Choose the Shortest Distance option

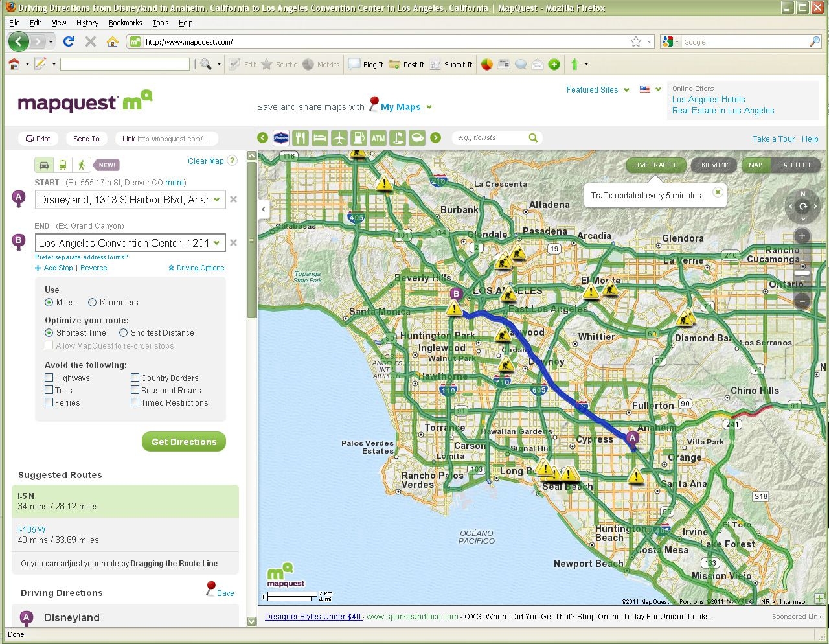pyautogui.click(x=123, y=333)
